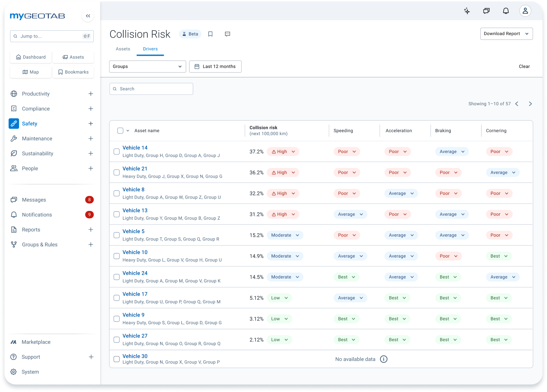Collapse the sidebar with the double-chevron icon
Viewport: 547px width, 392px height.
88,16
